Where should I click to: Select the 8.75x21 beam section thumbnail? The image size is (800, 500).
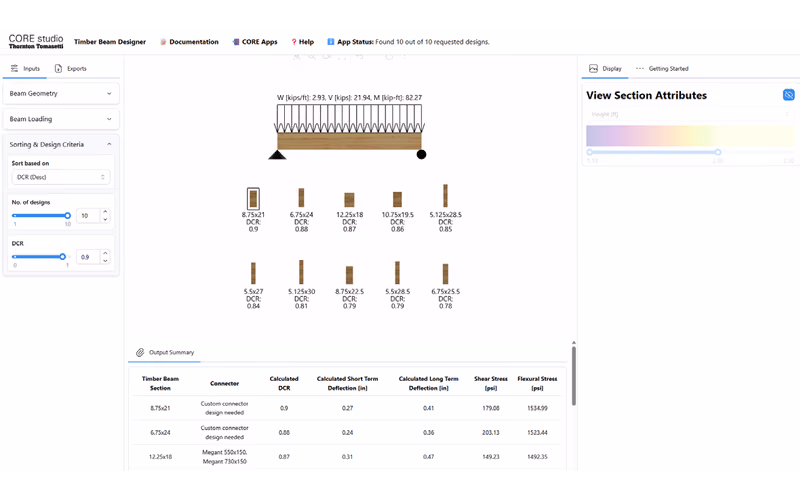tap(253, 198)
